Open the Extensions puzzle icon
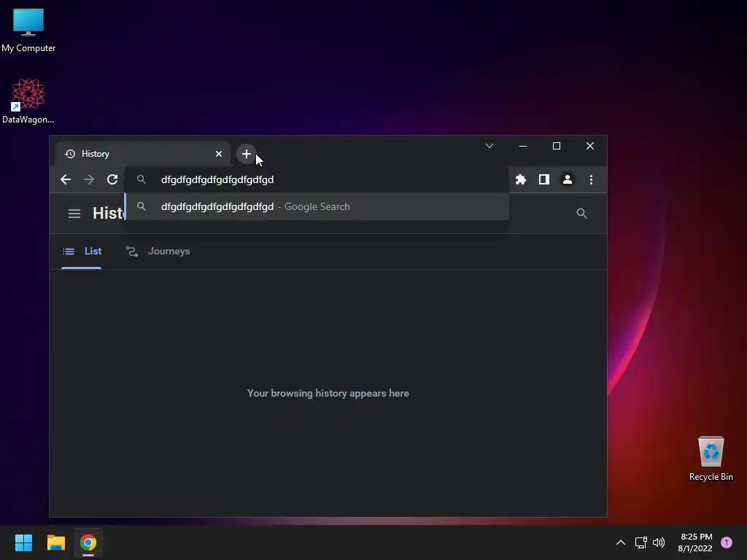747x560 pixels. (x=521, y=179)
